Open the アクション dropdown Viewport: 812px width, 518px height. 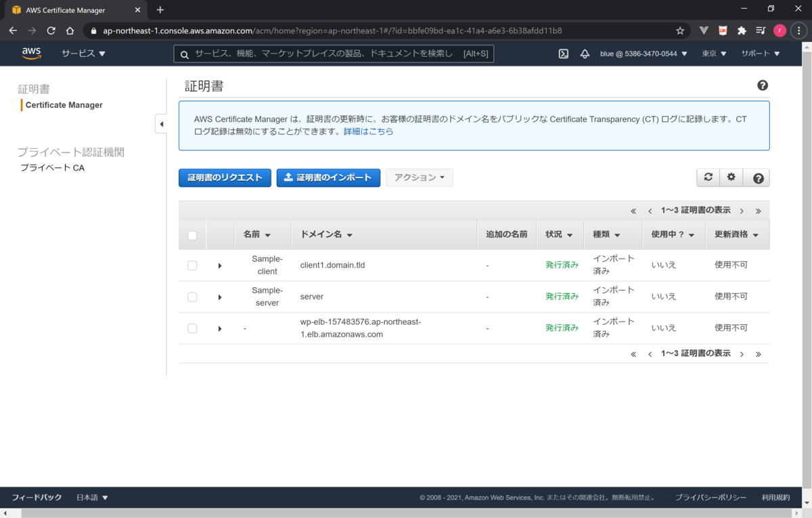click(x=420, y=177)
